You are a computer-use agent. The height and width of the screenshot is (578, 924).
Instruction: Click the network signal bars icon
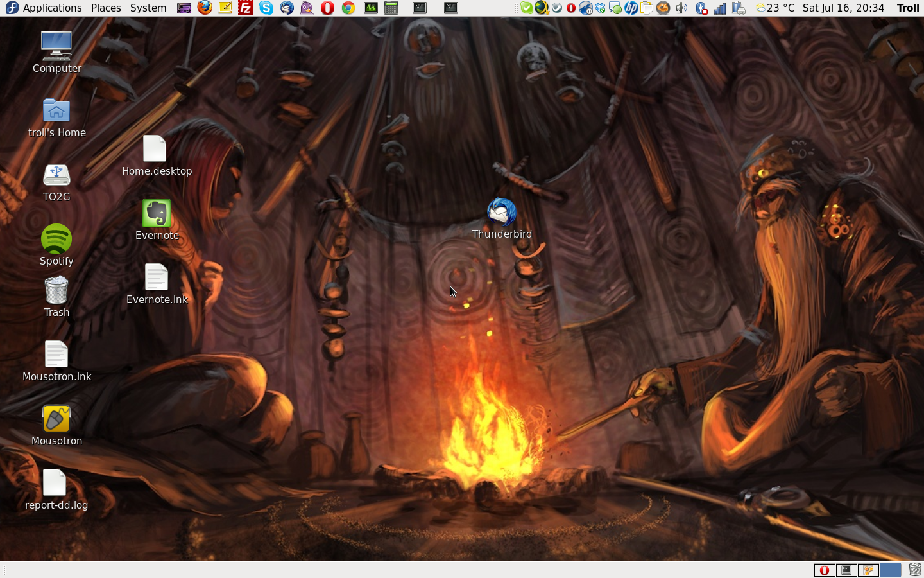pos(720,8)
